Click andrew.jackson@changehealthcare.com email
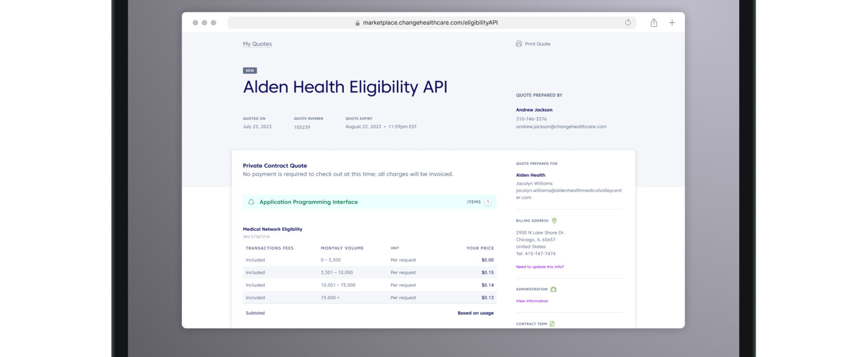The image size is (868, 357). tap(561, 127)
